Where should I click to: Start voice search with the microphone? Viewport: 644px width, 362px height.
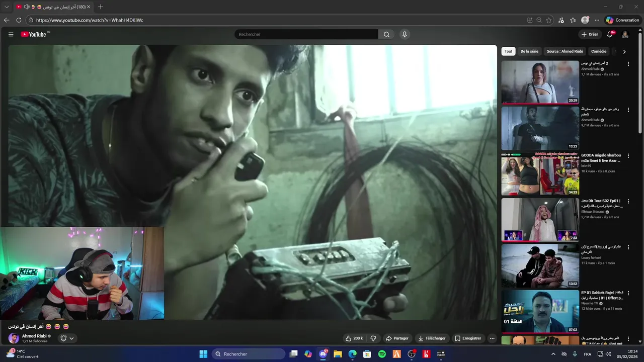[405, 34]
